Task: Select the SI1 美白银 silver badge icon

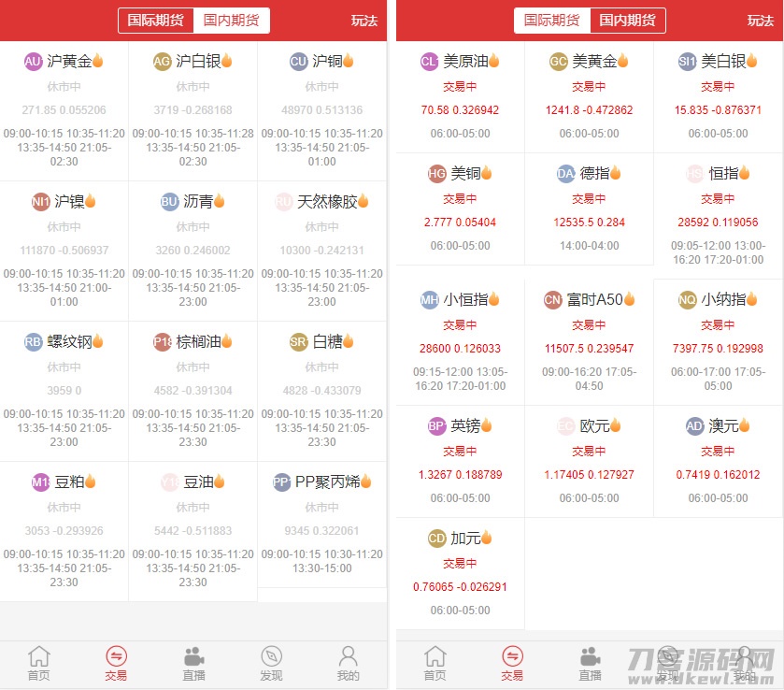Action: pyautogui.click(x=684, y=61)
